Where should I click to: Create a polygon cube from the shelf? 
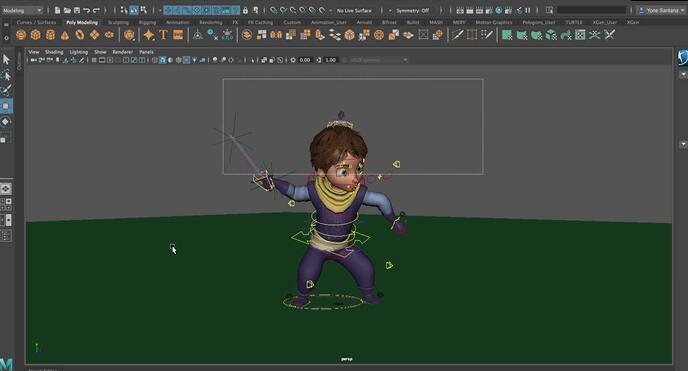tap(36, 35)
